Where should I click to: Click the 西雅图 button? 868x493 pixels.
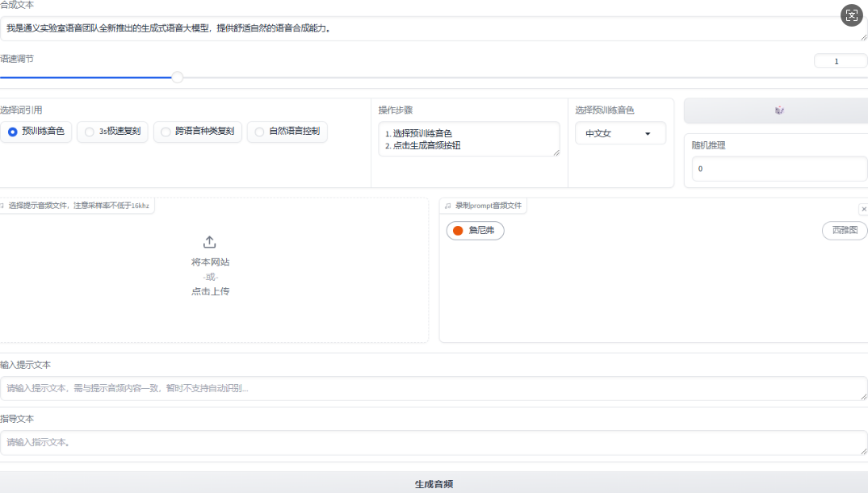coord(843,230)
